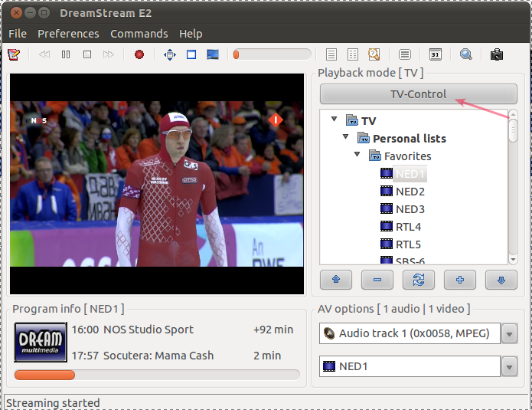Image resolution: width=532 pixels, height=410 pixels.
Task: Click the down arrow button below channel list
Action: (x=501, y=280)
